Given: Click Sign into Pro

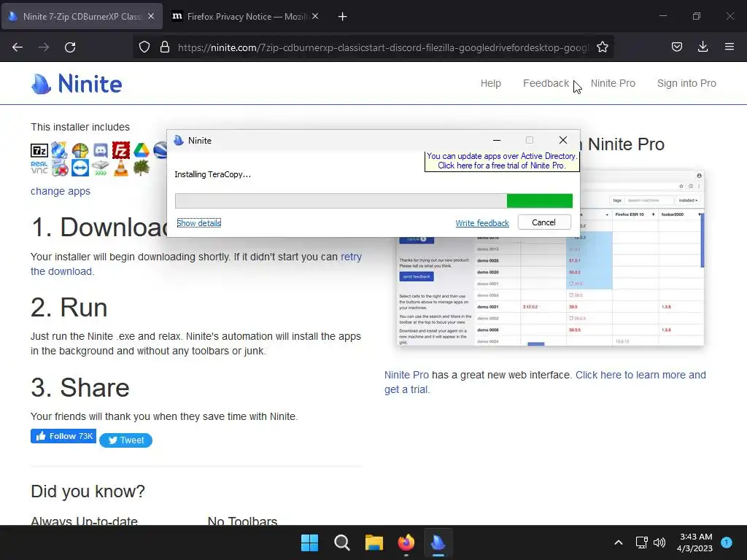Looking at the screenshot, I should pyautogui.click(x=686, y=83).
